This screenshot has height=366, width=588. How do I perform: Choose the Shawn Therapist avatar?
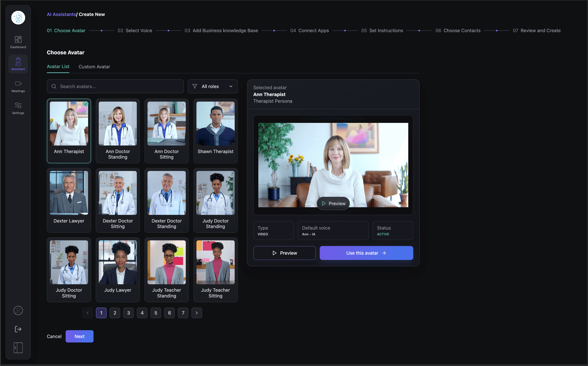[x=215, y=131]
